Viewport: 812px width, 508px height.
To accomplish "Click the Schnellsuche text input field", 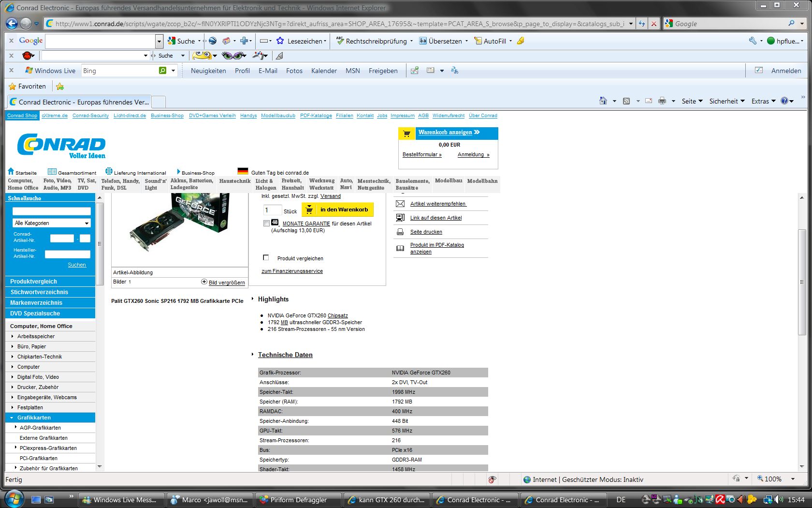I will (x=52, y=211).
